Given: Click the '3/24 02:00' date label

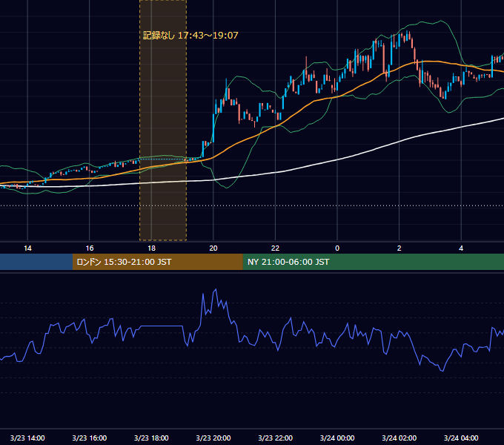Looking at the screenshot, I should [399, 438].
